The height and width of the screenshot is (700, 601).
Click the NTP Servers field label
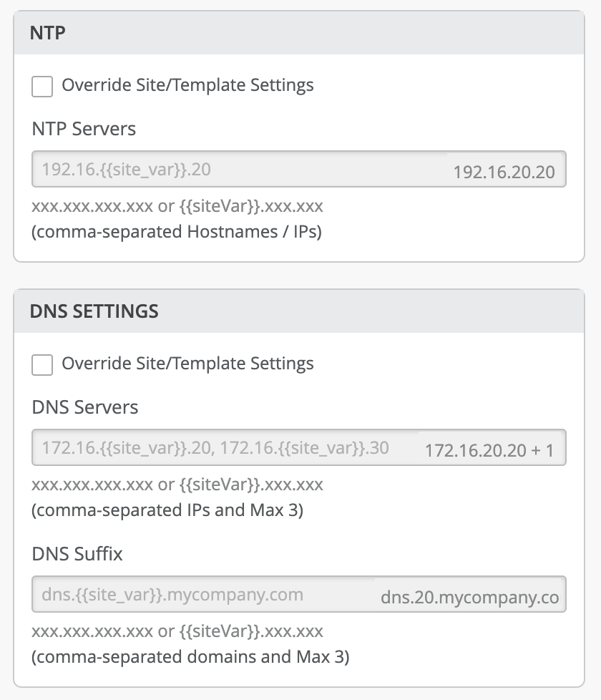point(84,129)
